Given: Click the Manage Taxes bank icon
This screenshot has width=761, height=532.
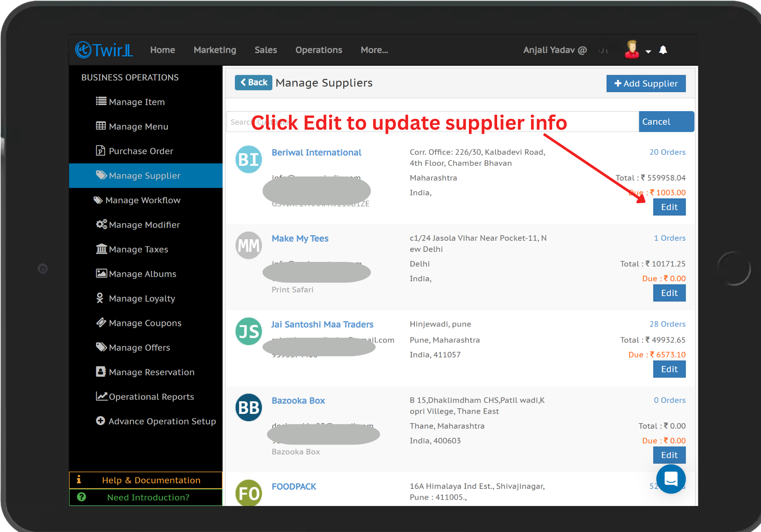Looking at the screenshot, I should click(x=101, y=249).
